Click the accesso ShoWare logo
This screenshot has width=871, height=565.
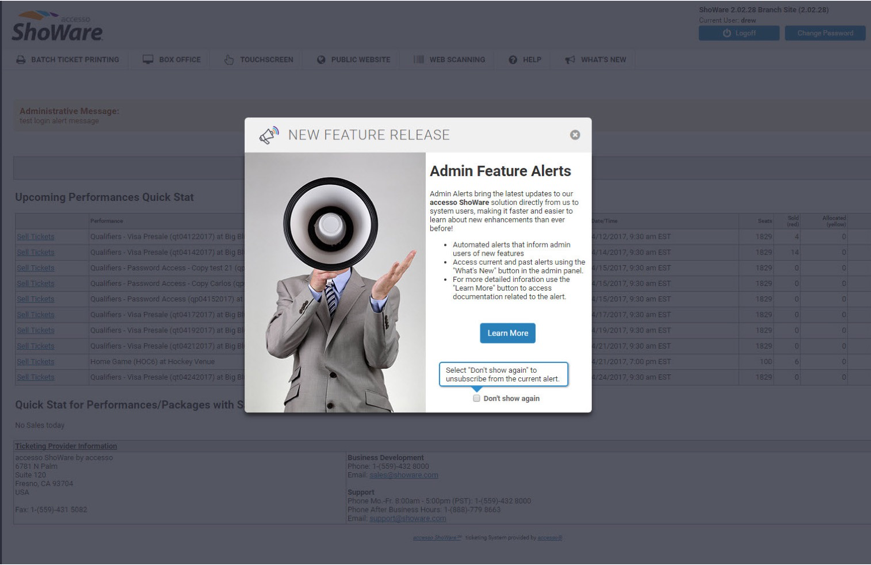coord(57,27)
